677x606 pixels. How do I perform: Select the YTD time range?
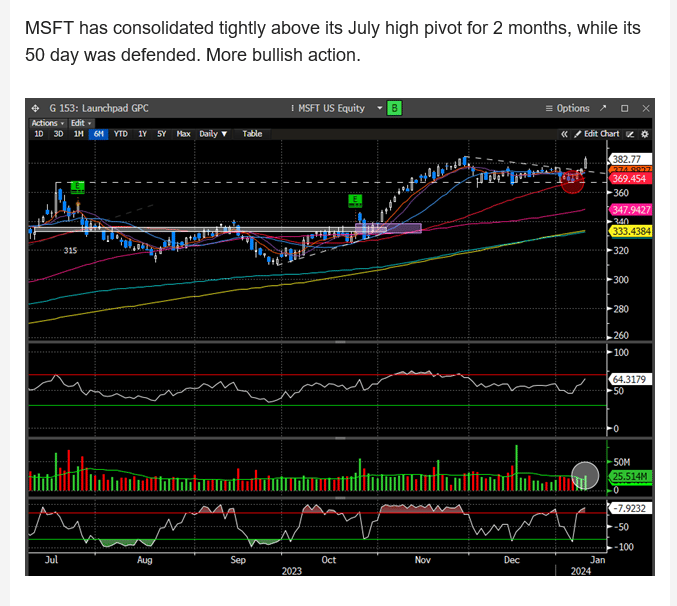click(x=120, y=134)
